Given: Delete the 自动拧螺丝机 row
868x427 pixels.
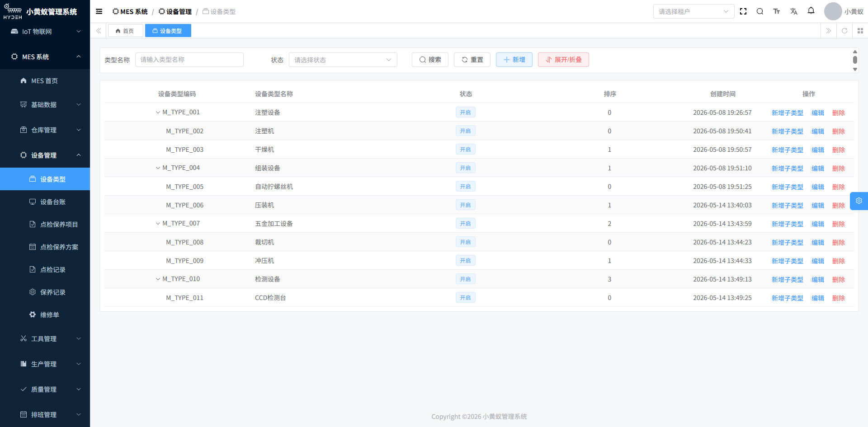Looking at the screenshot, I should coord(839,187).
